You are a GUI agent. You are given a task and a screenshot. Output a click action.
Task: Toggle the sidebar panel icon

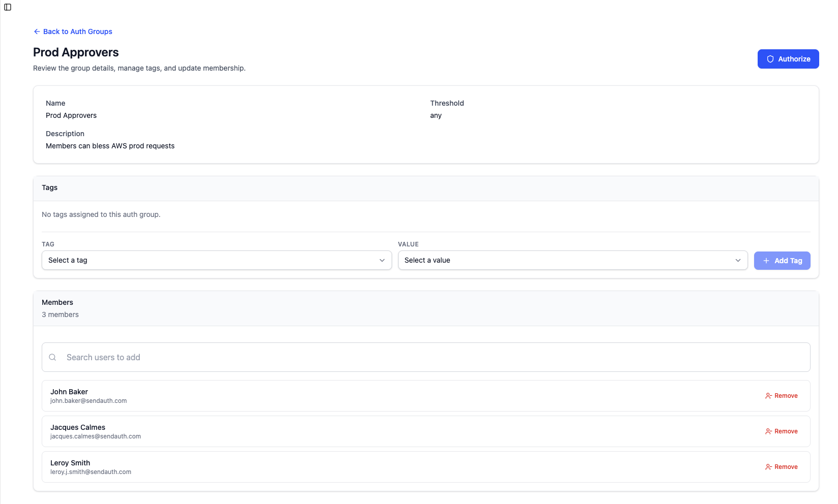8,7
